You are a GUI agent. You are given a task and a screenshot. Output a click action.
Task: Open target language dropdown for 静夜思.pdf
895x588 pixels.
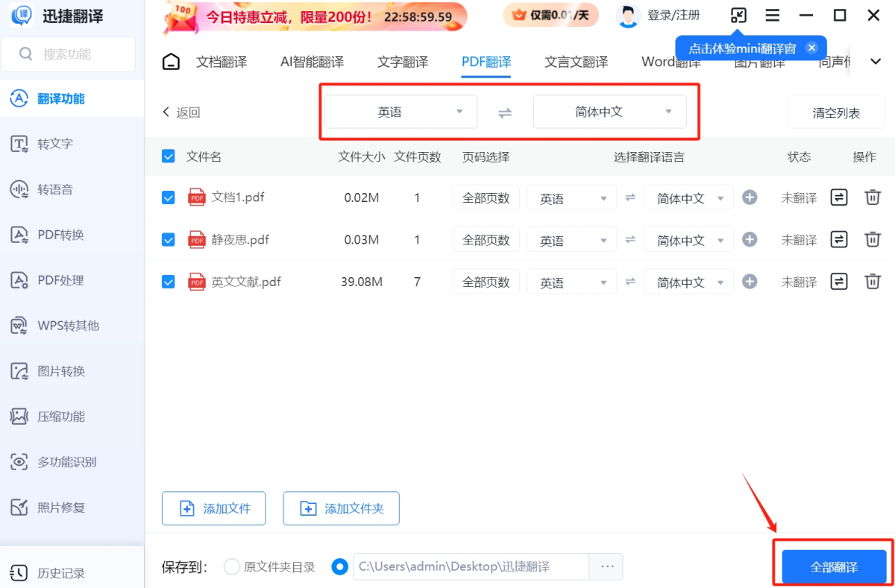tap(688, 240)
